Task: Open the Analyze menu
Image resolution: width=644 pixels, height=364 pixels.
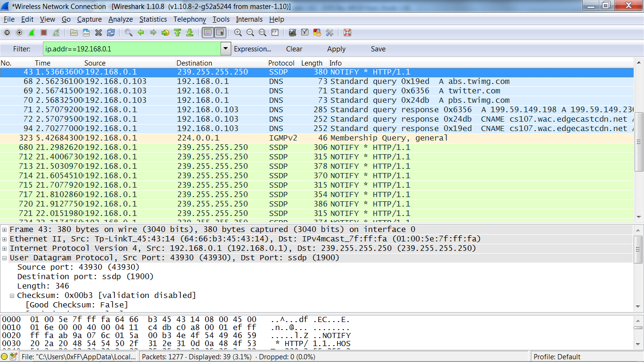Action: pos(121,19)
